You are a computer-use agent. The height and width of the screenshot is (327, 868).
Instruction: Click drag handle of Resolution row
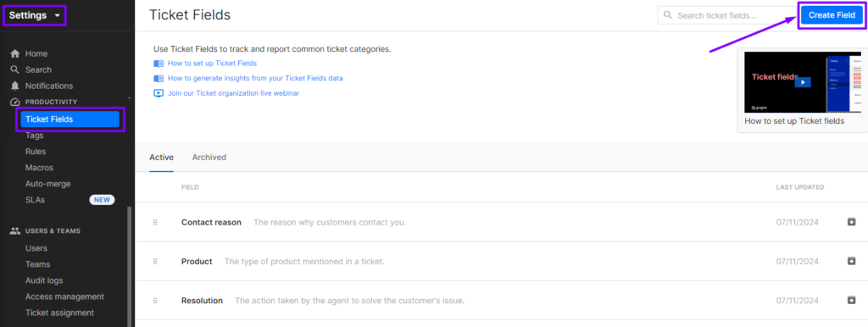point(156,301)
